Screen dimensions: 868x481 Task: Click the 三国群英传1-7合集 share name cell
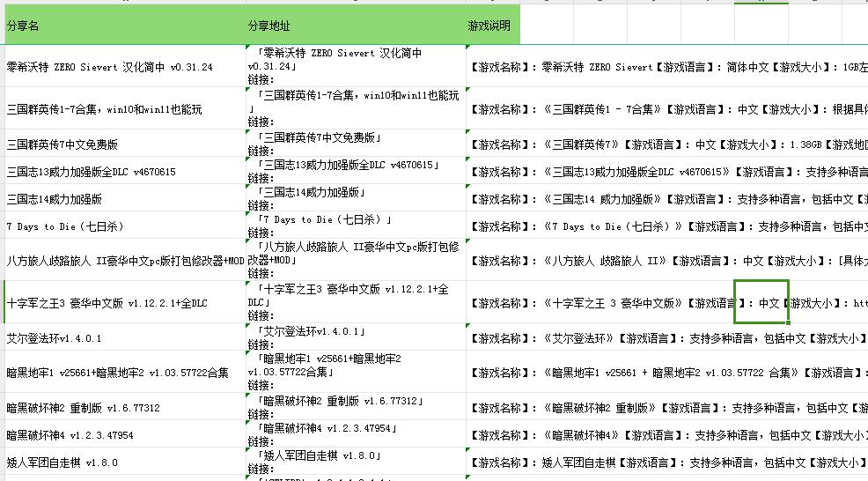(125, 108)
